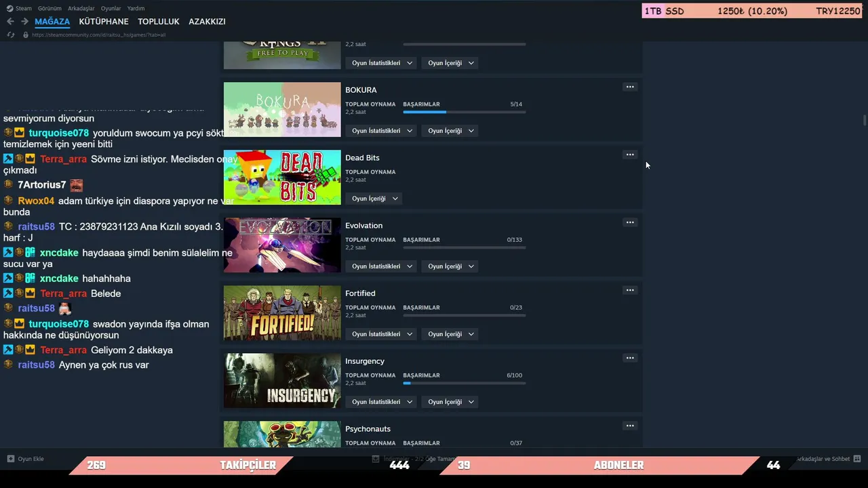
Task: Expand Oyun İstatistikleri for Fortified
Action: pos(382,334)
